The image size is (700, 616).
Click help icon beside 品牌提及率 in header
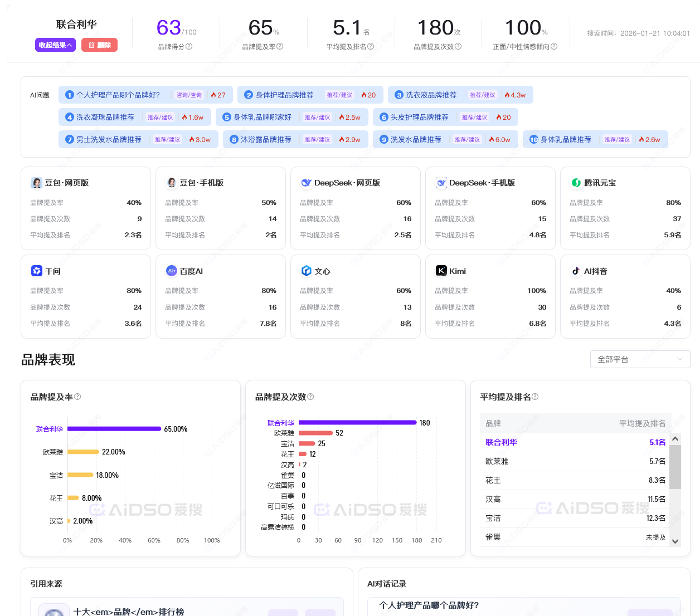coord(280,47)
